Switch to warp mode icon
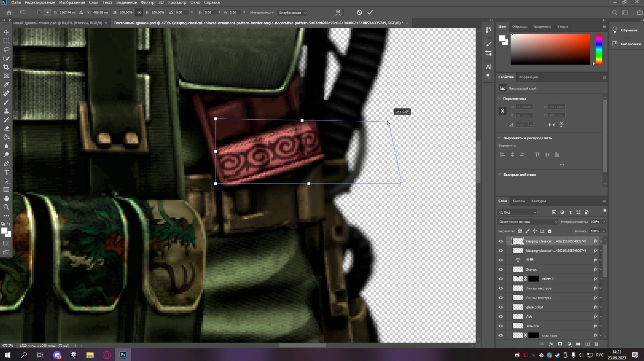 (338, 12)
